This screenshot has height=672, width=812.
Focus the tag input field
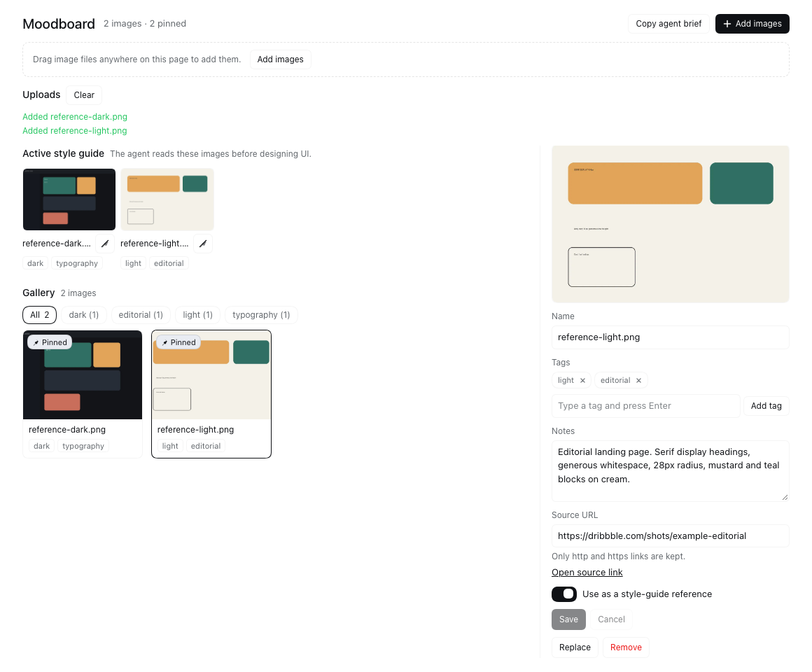[x=646, y=406]
